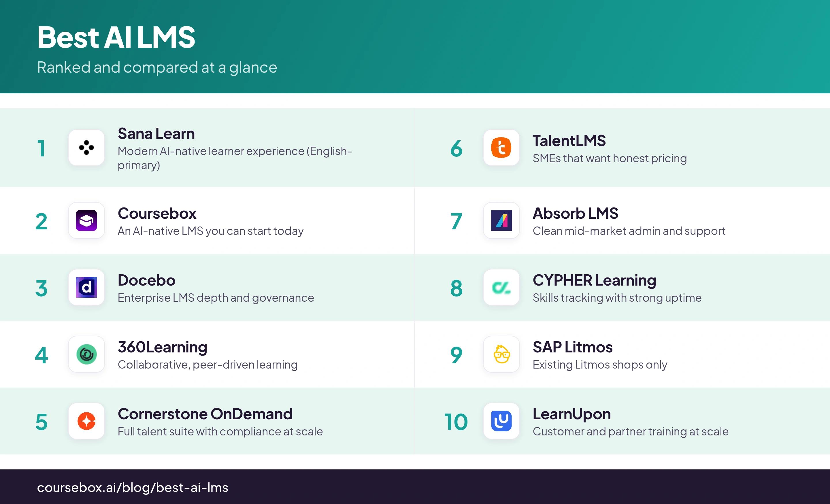Image resolution: width=830 pixels, height=504 pixels.
Task: Click 'Full talent suite with compliance at scale'
Action: point(220,431)
